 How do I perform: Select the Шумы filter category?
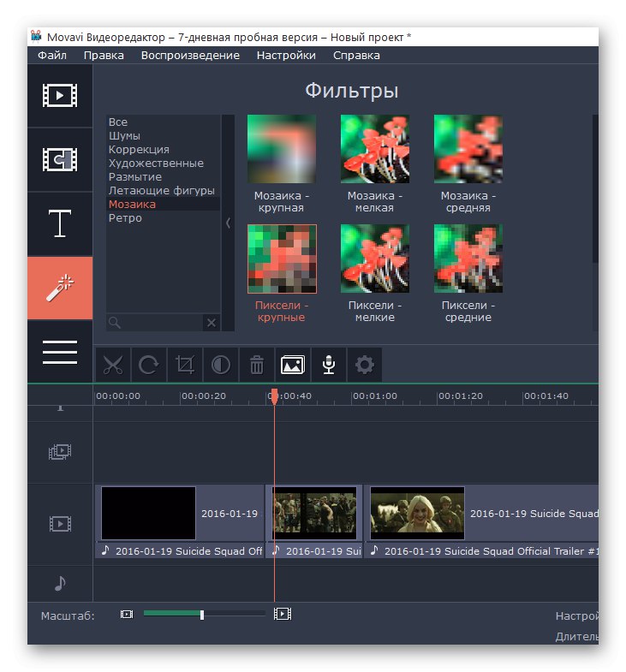tap(163, 136)
